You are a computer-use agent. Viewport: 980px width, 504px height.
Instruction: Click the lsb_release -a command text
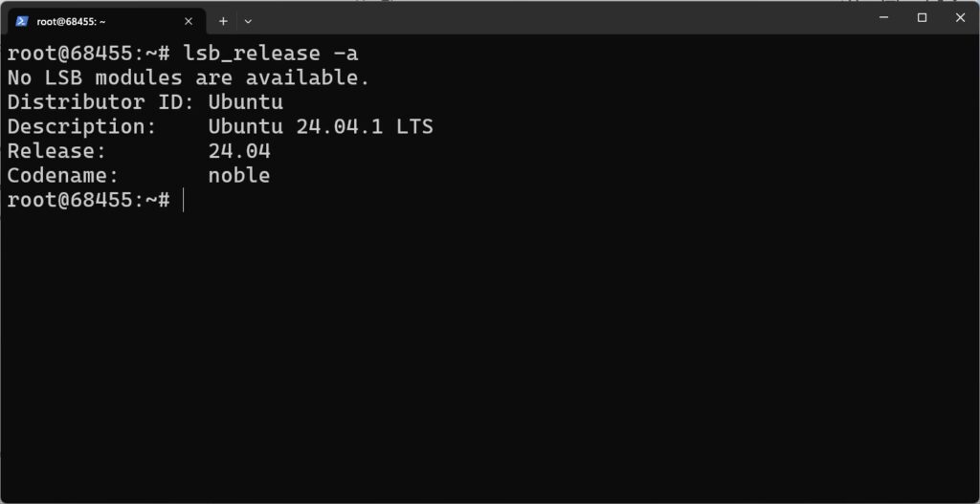tap(271, 53)
